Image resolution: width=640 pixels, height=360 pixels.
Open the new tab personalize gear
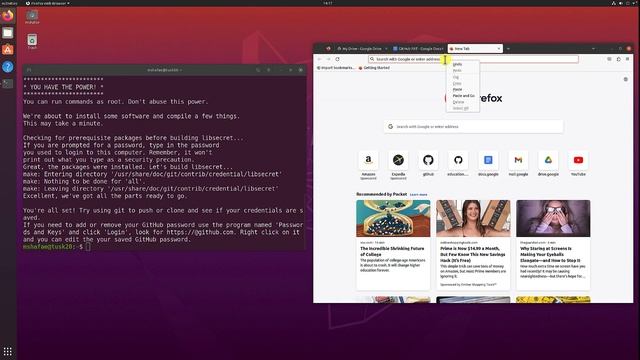[x=626, y=79]
